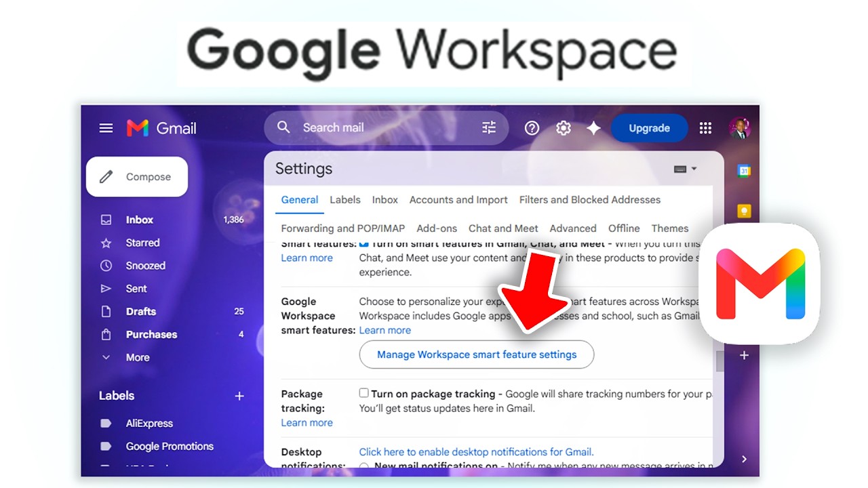This screenshot has width=868, height=488.
Task: Open the Purchases folder
Action: [x=151, y=335]
